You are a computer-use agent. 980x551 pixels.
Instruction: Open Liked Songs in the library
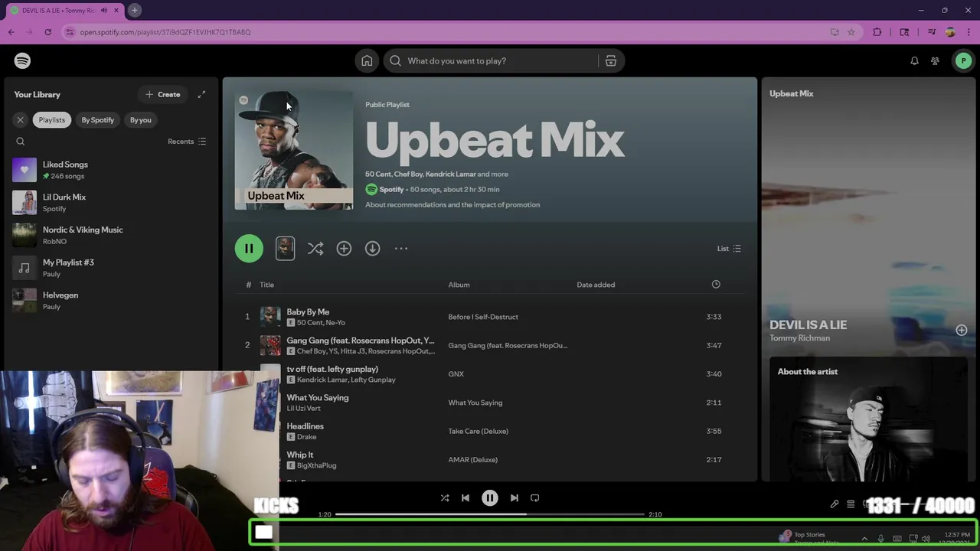(x=110, y=170)
